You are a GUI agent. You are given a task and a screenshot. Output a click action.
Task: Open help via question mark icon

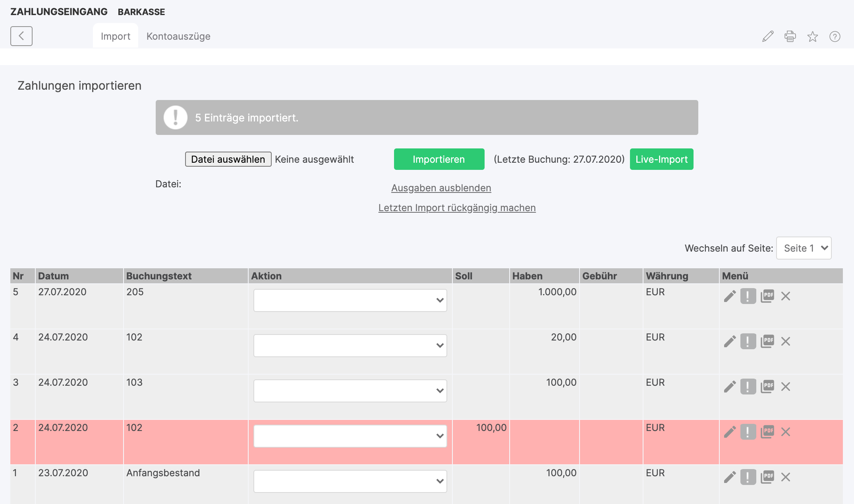click(x=835, y=37)
